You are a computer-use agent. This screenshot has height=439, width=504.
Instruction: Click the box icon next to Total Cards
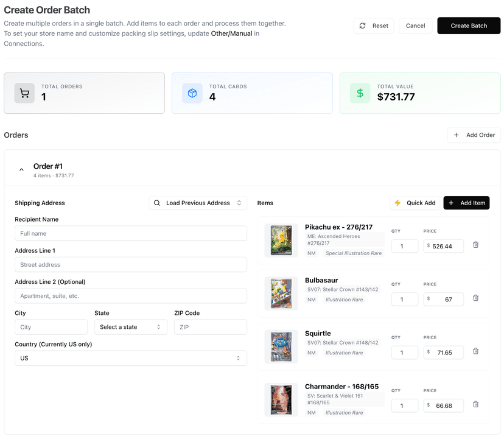192,93
